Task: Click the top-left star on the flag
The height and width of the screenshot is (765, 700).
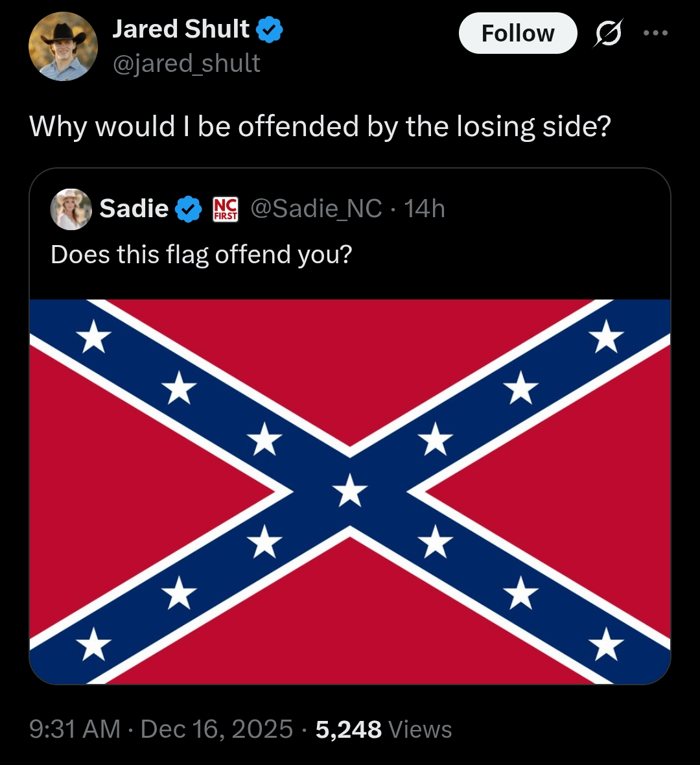Action: click(x=94, y=337)
